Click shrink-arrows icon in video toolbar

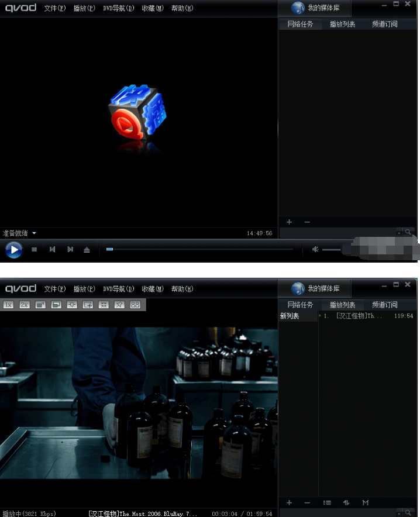104,305
